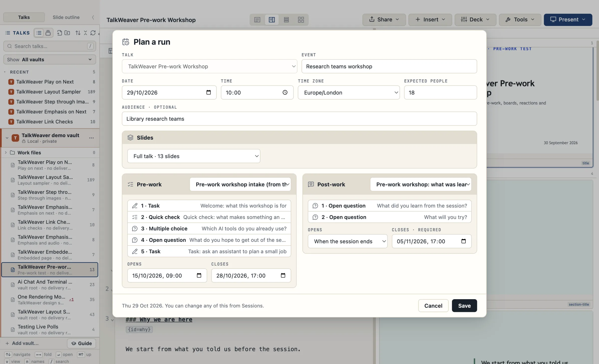Open sort order arrows in Talks panel
The width and height of the screenshot is (599, 364).
click(x=78, y=33)
